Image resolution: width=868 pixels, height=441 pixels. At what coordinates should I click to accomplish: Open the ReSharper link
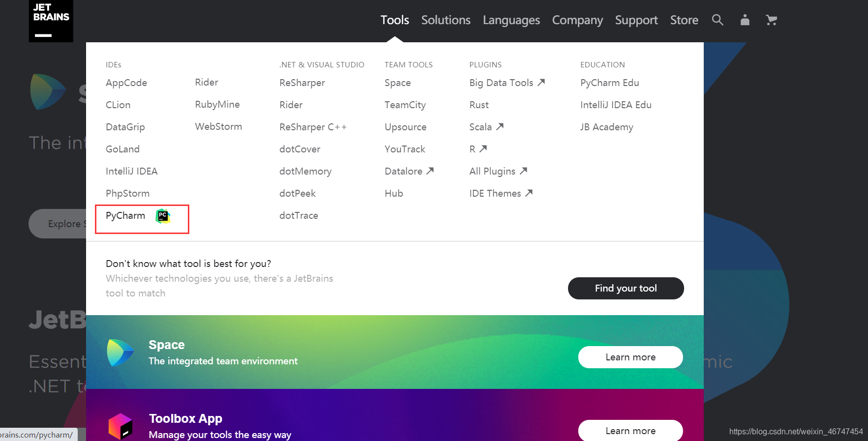click(x=302, y=83)
